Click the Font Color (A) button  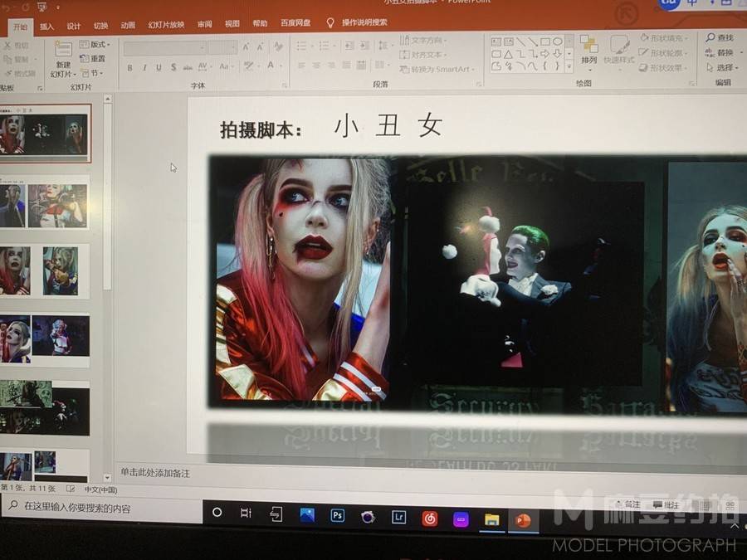tap(271, 66)
